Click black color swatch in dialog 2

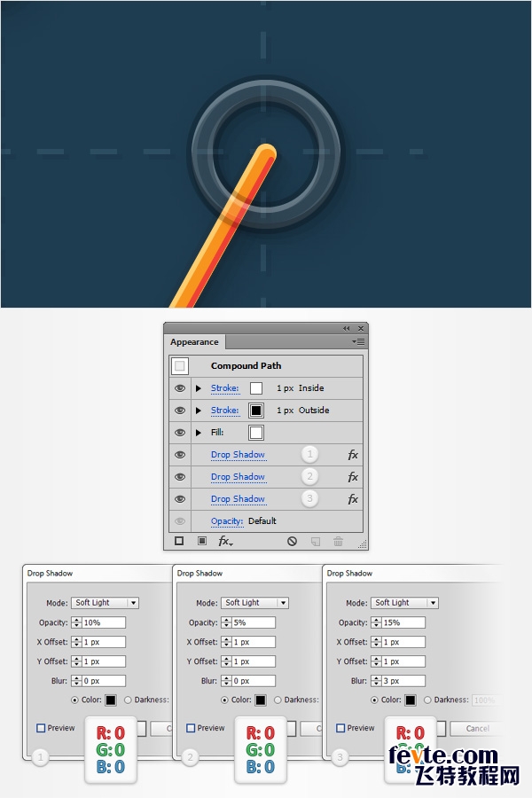coord(260,700)
